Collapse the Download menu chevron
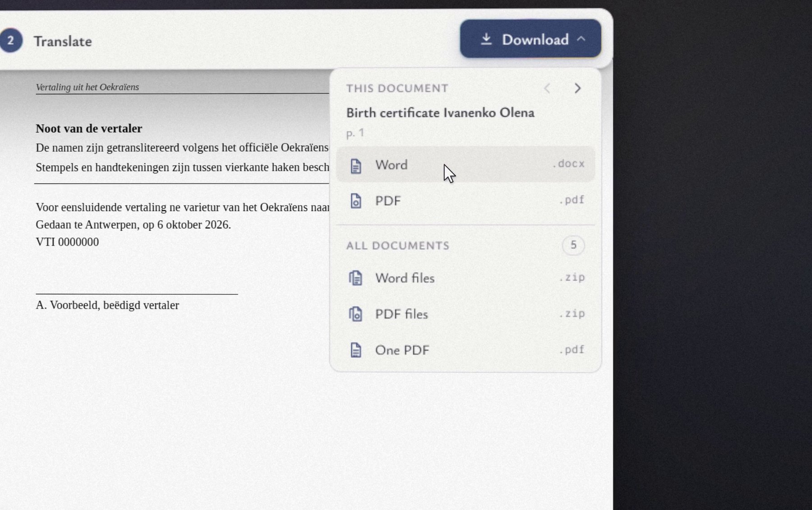Viewport: 812px width, 510px height. click(581, 39)
